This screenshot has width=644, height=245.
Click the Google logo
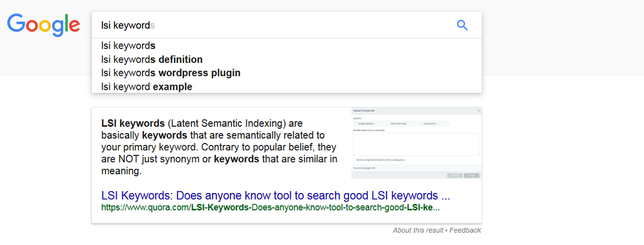[44, 25]
